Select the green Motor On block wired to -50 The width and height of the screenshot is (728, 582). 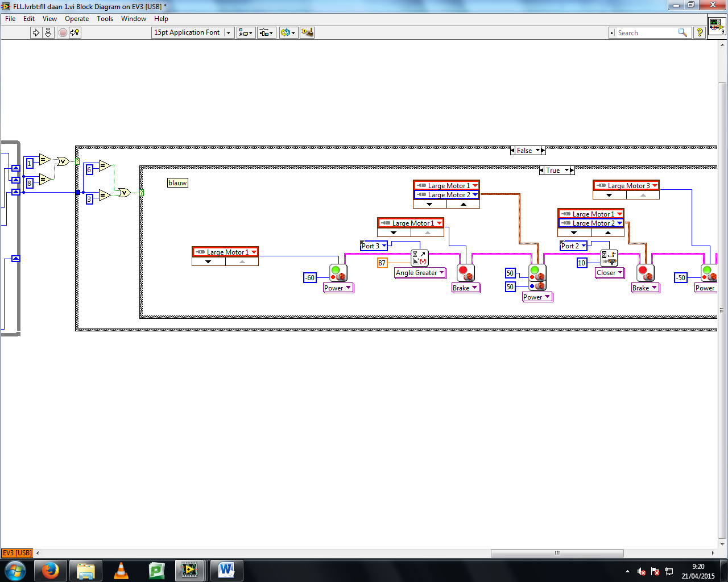tap(709, 273)
